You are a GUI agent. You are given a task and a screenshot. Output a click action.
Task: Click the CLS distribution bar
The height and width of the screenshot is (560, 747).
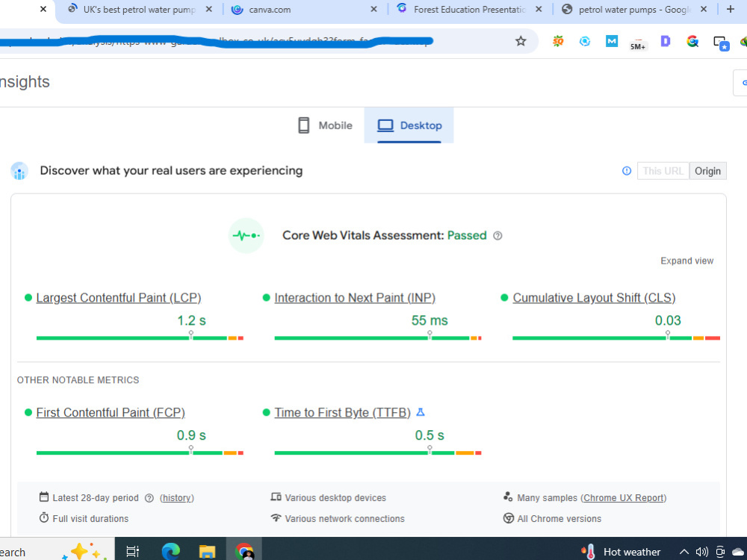616,338
